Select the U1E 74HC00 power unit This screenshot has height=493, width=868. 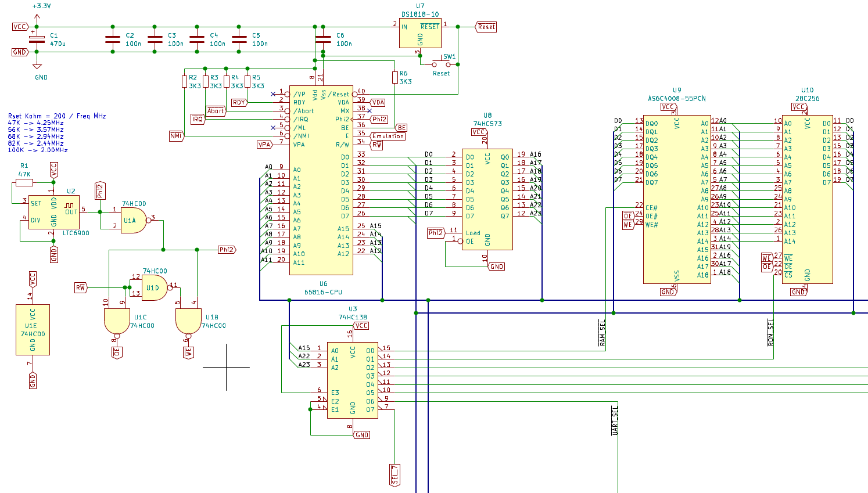click(33, 330)
